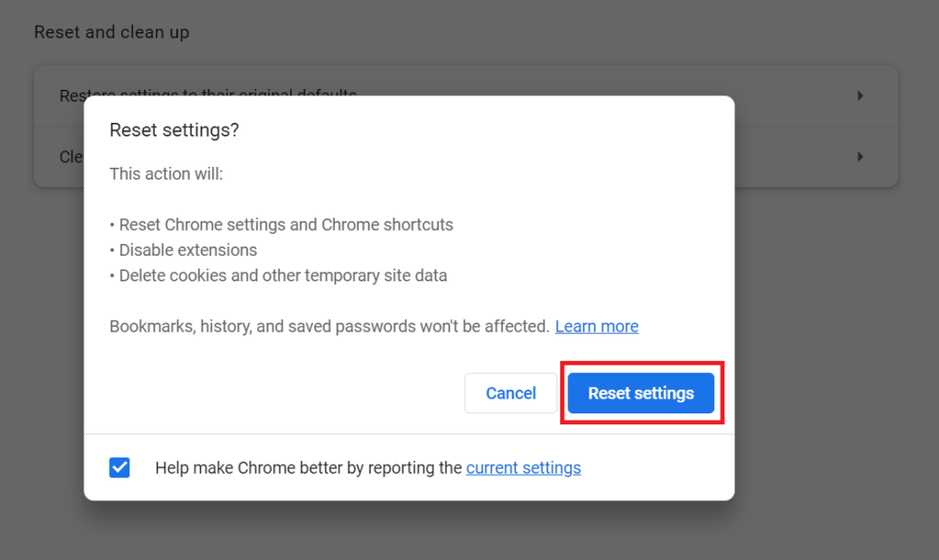
Task: Click the Bookmarks, history, and saved passwords sentence
Action: (329, 326)
